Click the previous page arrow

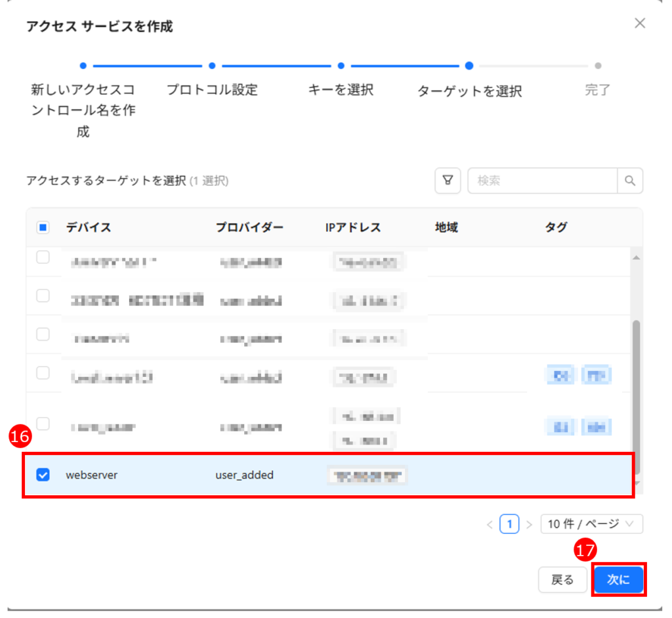click(x=489, y=524)
